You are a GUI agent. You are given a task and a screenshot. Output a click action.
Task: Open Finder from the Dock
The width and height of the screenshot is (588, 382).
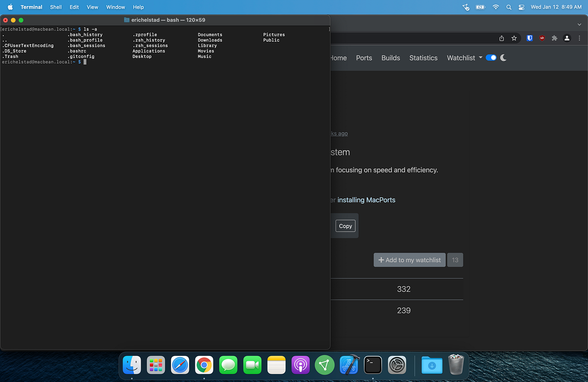(132, 365)
